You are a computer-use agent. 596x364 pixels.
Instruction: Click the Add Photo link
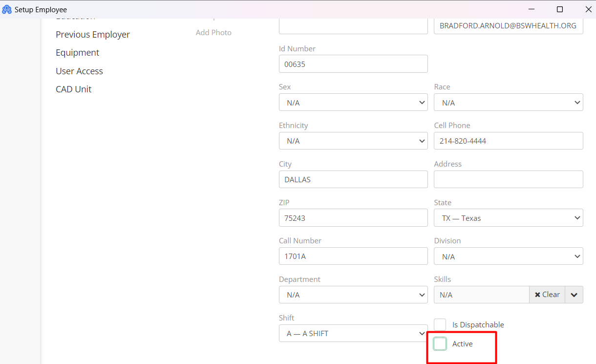point(213,32)
